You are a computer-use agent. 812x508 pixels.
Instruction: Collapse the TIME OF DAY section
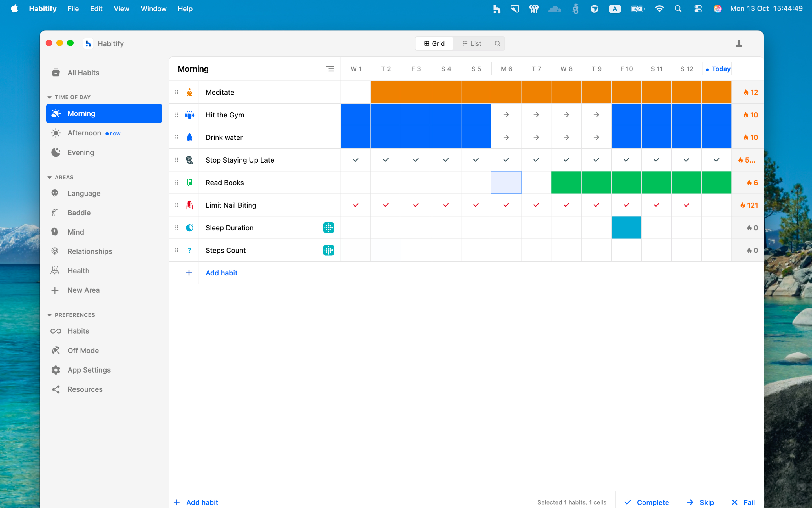pos(49,97)
